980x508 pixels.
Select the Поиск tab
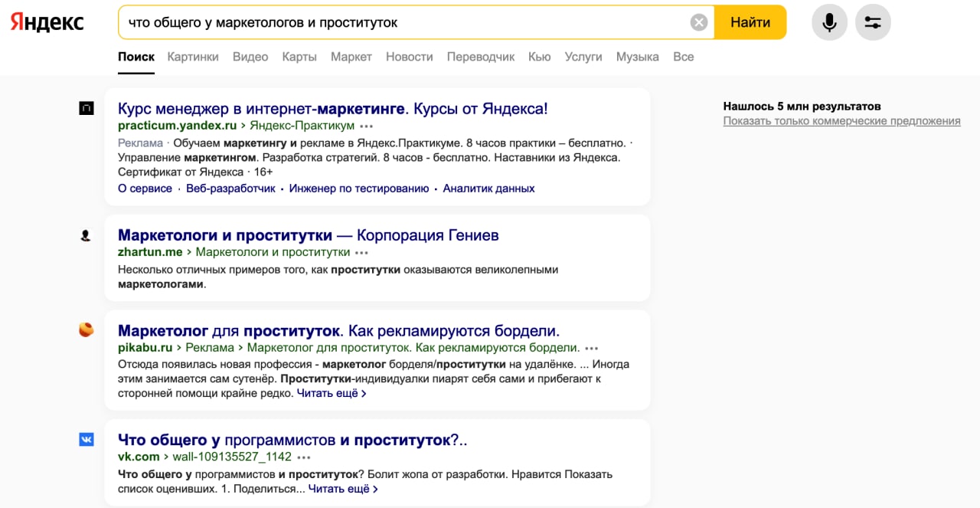[x=136, y=57]
